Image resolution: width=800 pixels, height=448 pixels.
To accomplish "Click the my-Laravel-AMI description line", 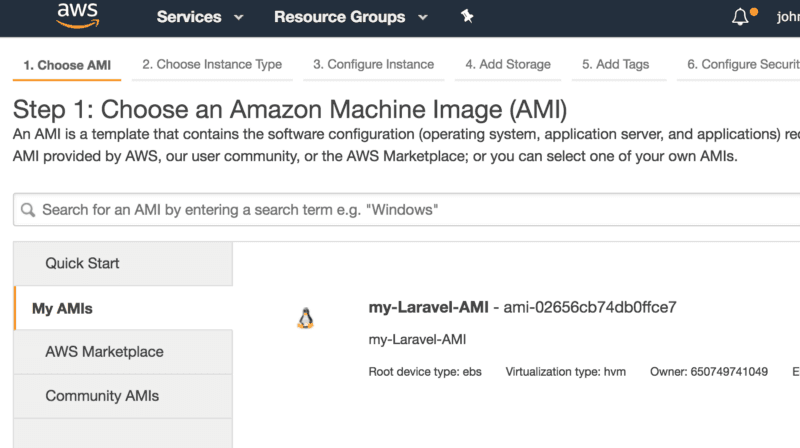I will [417, 340].
